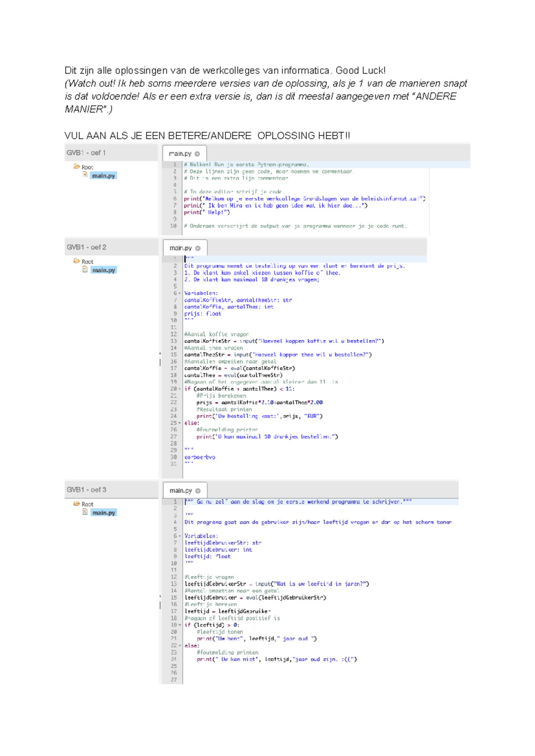
Task: Select main.py in the GVB1 - oef 2 file tree
Action: (103, 270)
